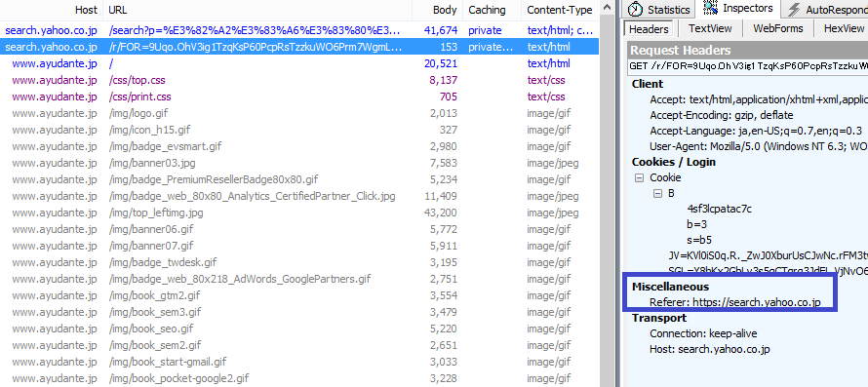Collapse the Cookie tree node

click(640, 178)
